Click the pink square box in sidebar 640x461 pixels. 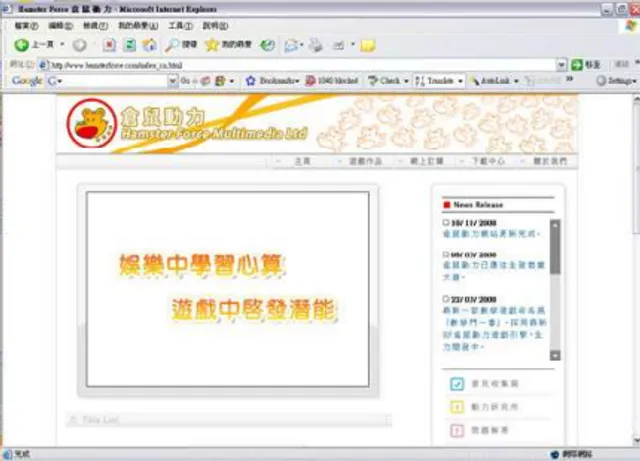click(x=457, y=430)
